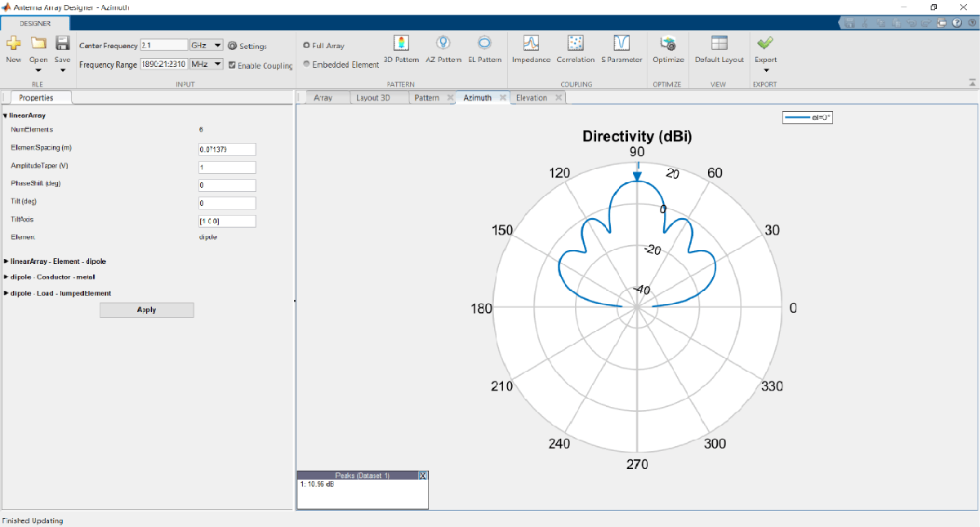980x527 pixels.
Task: Switch to the Elevation tab
Action: click(x=532, y=97)
